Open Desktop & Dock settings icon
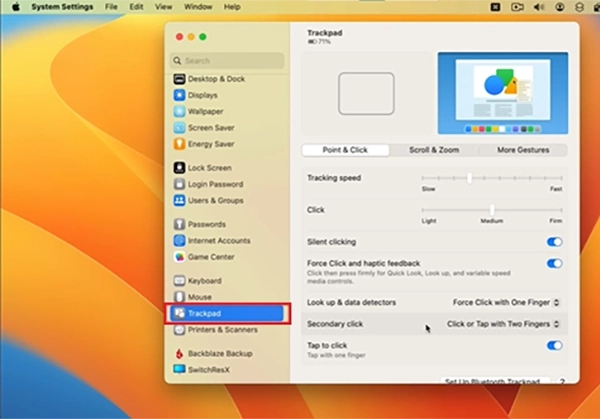The height and width of the screenshot is (419, 600). pos(179,79)
